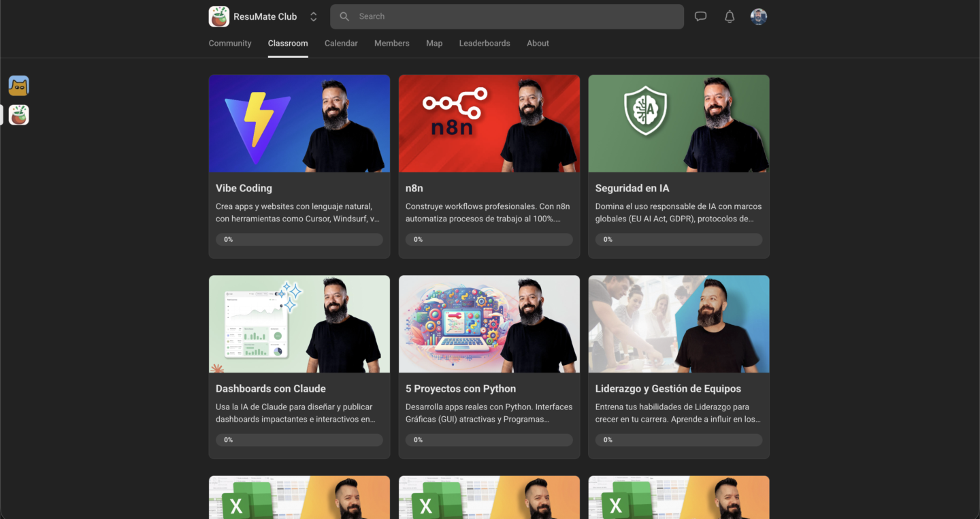Click the n8n course thumbnail
Image resolution: width=980 pixels, height=519 pixels.
[489, 123]
